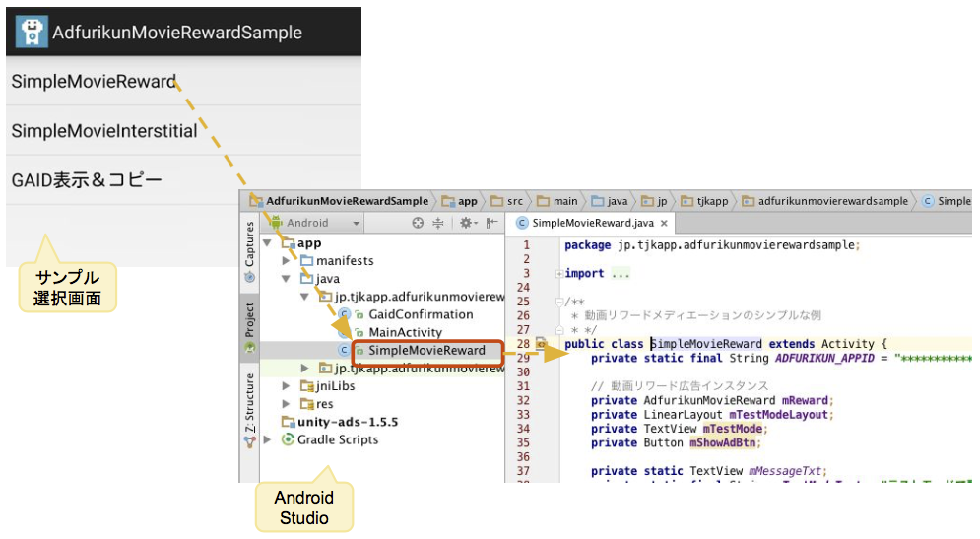
Task: Click the package declaration on line 1
Action: click(712, 245)
